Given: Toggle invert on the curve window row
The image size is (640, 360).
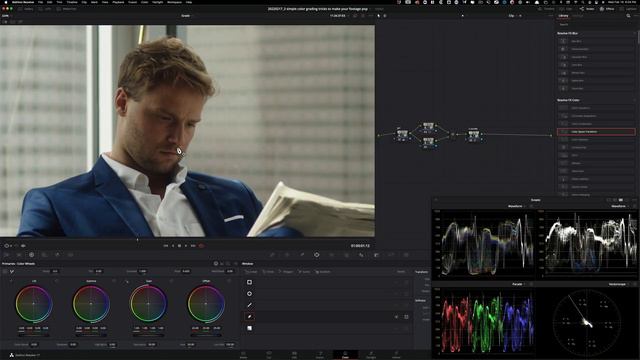Looking at the screenshot, I should click(x=396, y=316).
